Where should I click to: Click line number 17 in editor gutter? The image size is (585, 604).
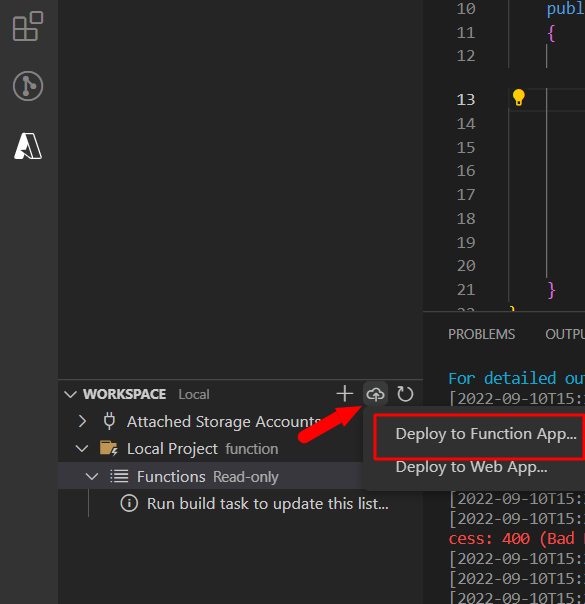coord(466,195)
